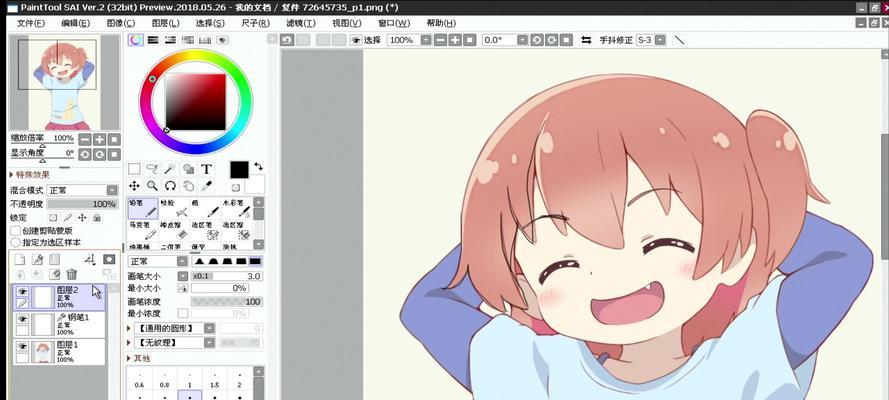Select the magic wand tool
The image size is (889, 400).
click(170, 169)
